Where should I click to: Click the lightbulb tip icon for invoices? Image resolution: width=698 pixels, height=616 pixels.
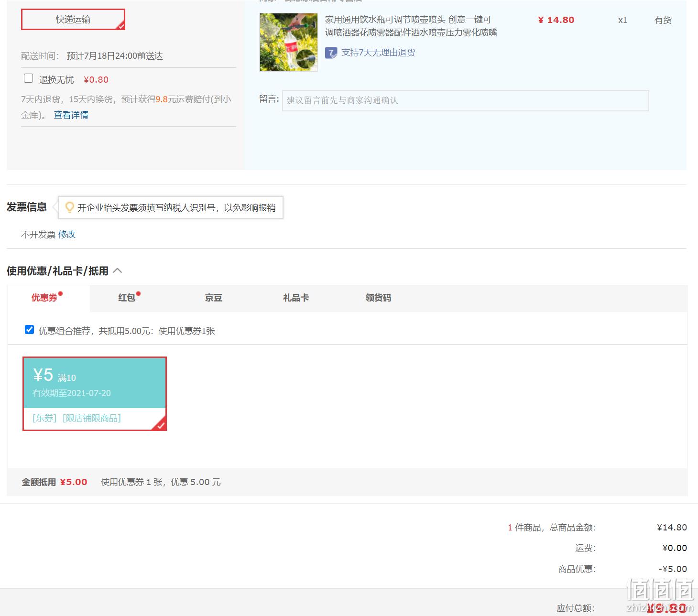(69, 207)
